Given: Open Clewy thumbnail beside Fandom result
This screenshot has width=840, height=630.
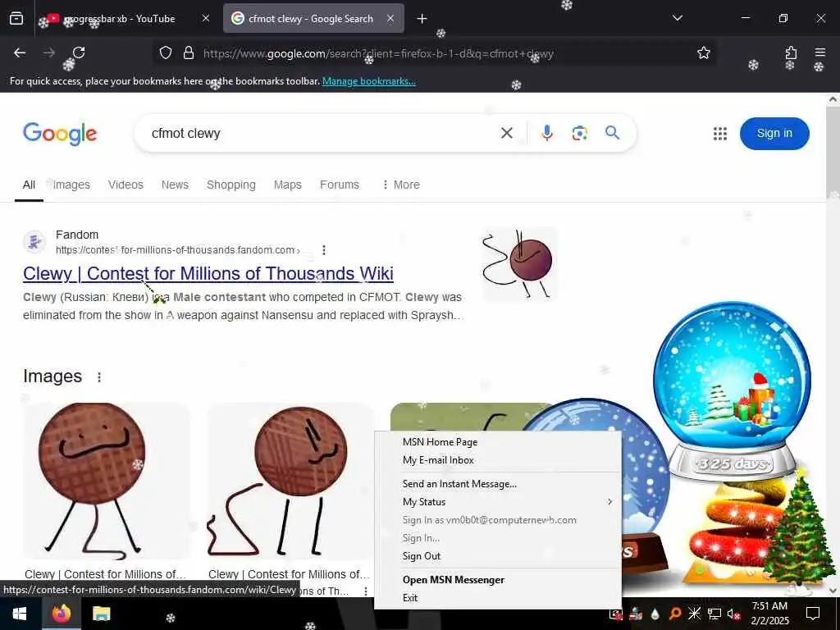Looking at the screenshot, I should 520,264.
